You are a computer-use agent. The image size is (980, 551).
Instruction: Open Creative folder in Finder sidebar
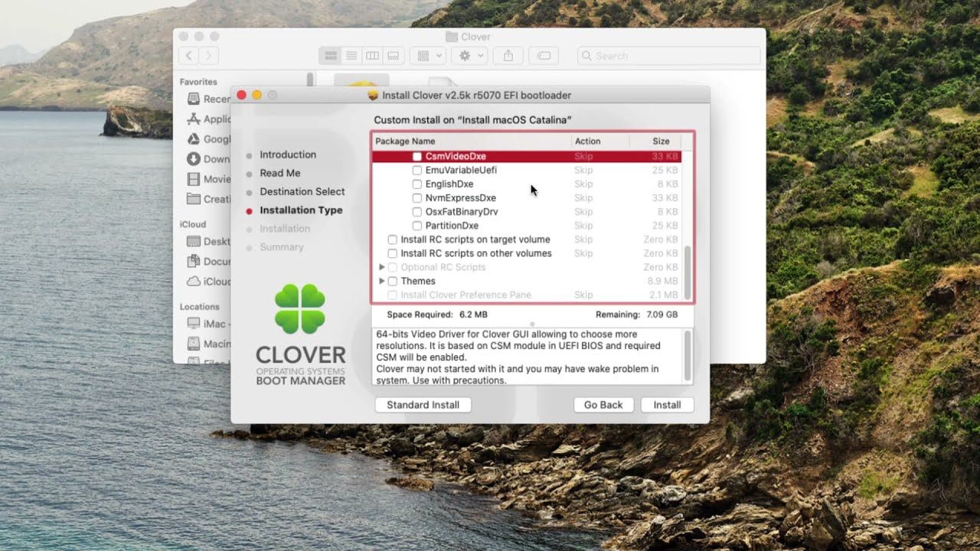point(208,198)
